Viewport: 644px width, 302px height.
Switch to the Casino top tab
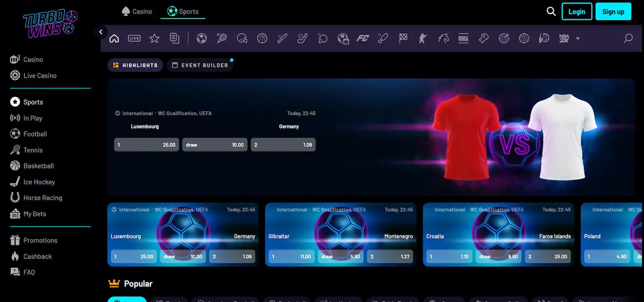[137, 11]
